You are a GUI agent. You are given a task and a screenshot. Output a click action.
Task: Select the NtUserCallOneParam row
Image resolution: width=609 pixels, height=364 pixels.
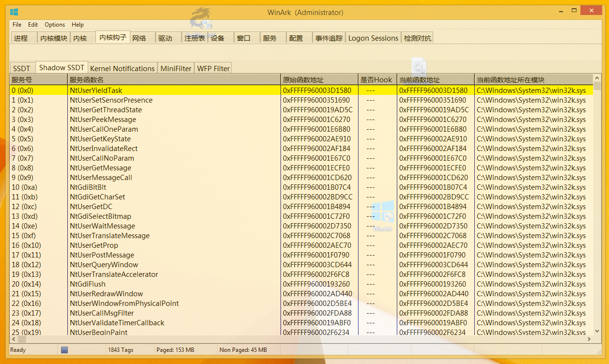[x=301, y=129]
